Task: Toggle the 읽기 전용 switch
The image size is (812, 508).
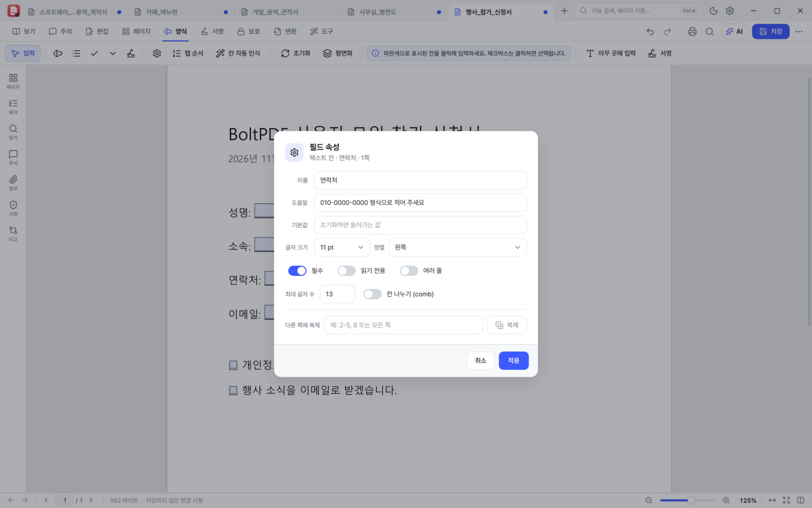Action: point(347,271)
